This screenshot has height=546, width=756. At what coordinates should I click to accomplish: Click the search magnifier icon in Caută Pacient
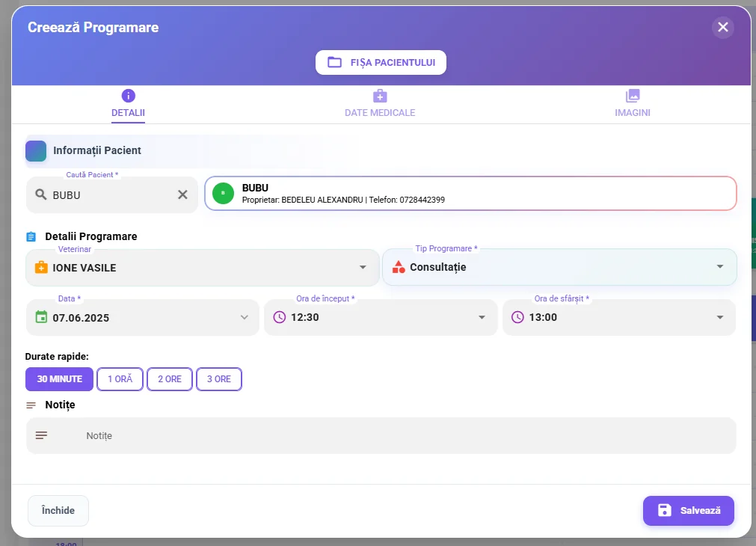click(41, 194)
